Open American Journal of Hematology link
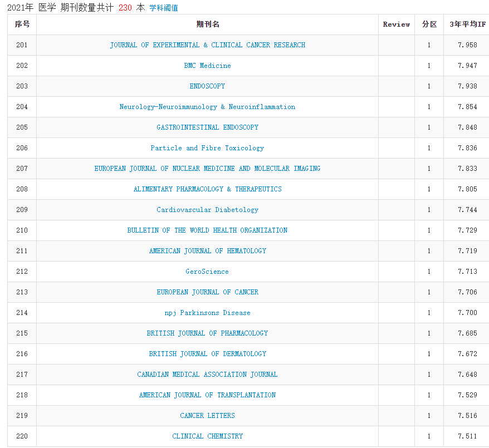 point(207,250)
